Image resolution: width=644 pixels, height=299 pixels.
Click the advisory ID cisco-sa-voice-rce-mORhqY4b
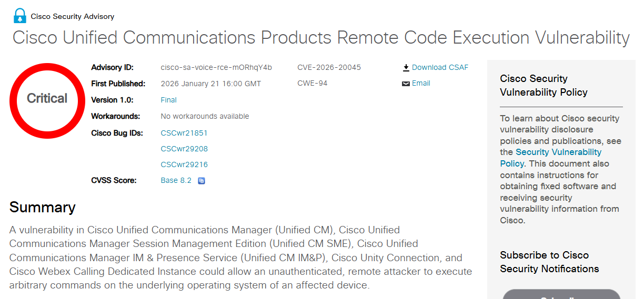(216, 67)
